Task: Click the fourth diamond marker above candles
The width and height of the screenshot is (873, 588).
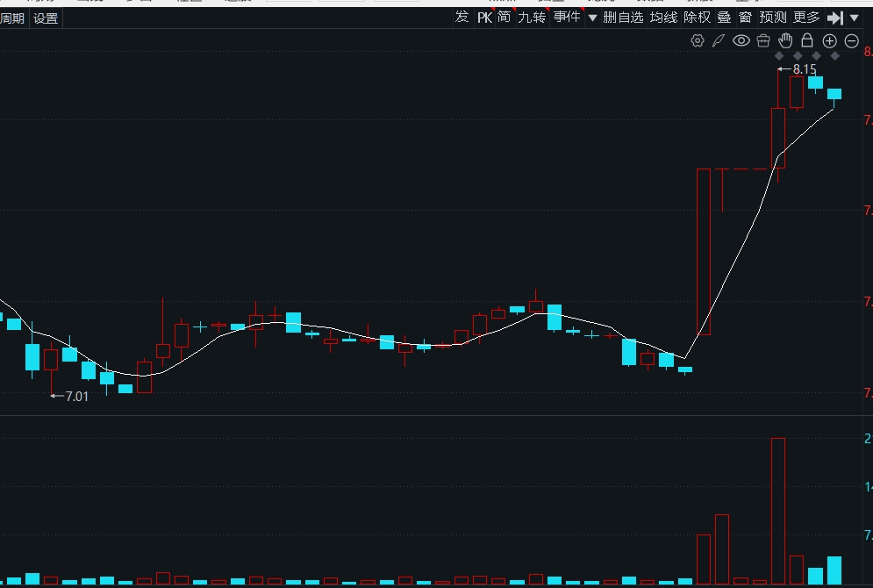Action: 834,55
